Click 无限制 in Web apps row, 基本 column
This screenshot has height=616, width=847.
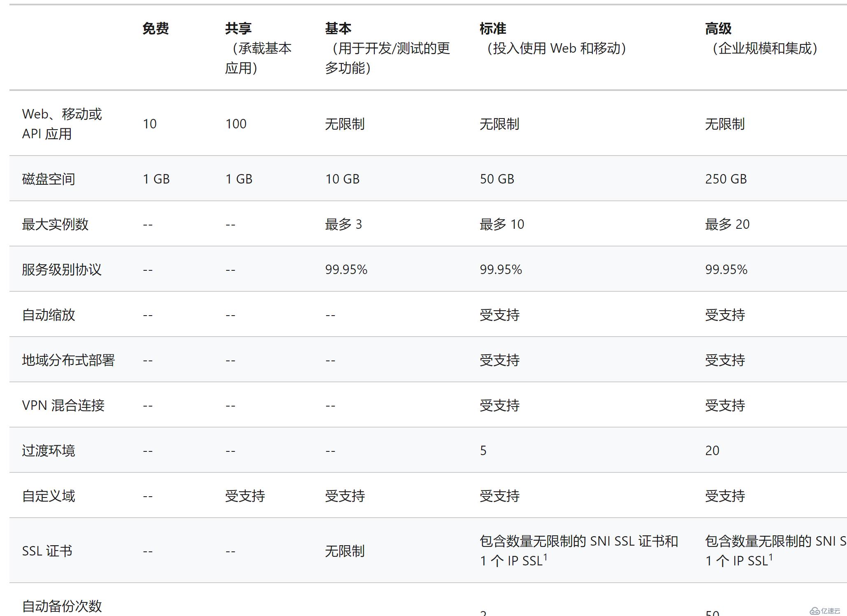click(x=345, y=124)
